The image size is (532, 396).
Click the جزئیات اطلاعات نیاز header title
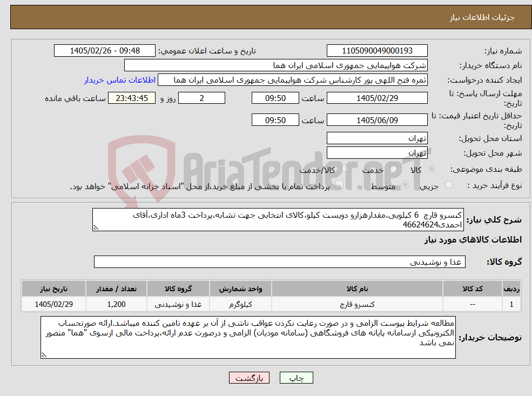click(482, 17)
